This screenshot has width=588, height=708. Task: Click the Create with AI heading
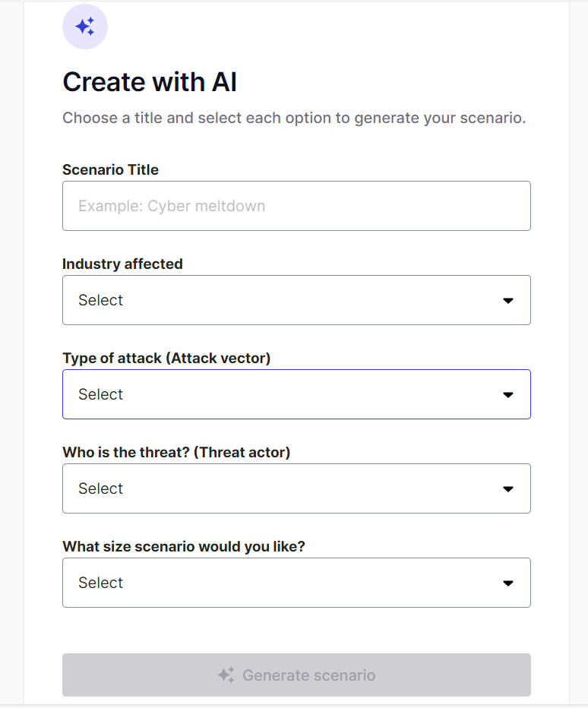[x=150, y=82]
